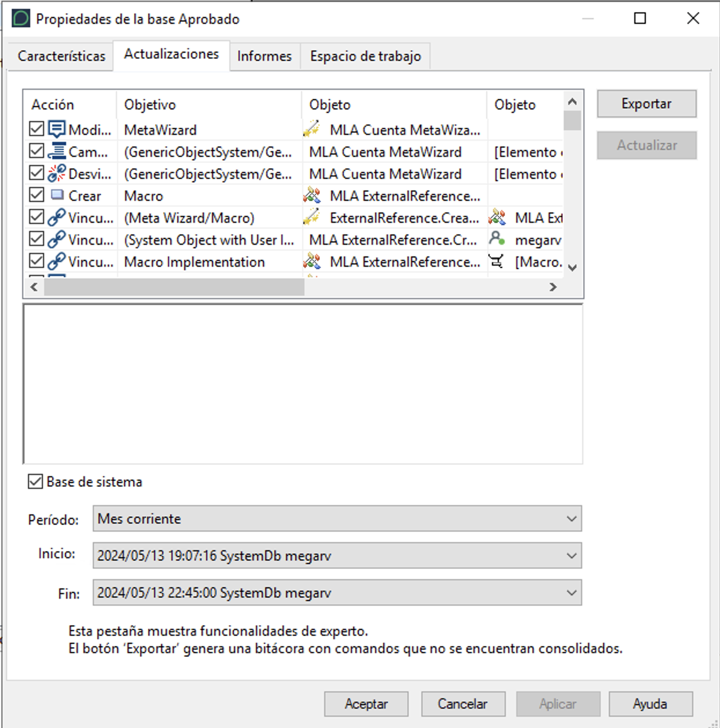Click the action icon in the Modi... row
720x728 pixels.
tap(57, 129)
